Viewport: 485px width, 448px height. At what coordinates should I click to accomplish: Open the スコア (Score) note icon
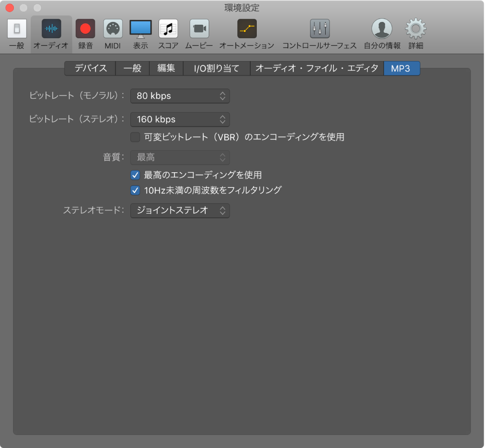(x=168, y=29)
